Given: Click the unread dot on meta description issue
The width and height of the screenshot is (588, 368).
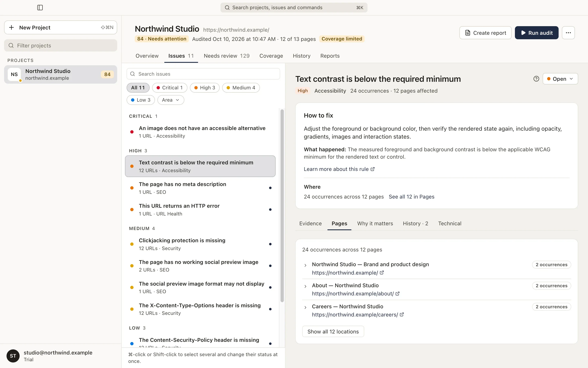Looking at the screenshot, I should click(270, 188).
